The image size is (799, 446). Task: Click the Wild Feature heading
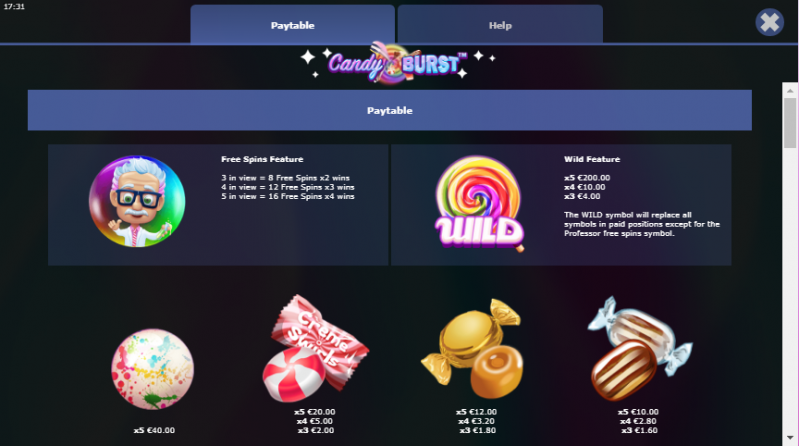click(592, 159)
